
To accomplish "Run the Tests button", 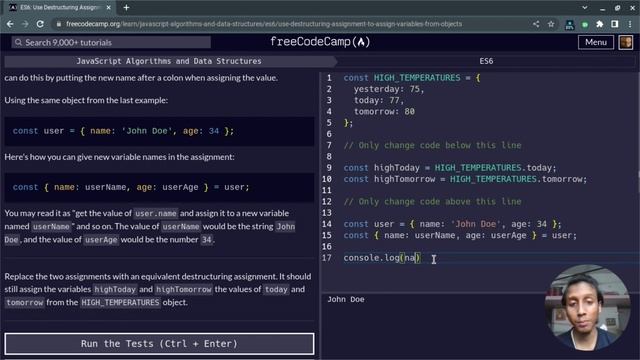I will (159, 344).
